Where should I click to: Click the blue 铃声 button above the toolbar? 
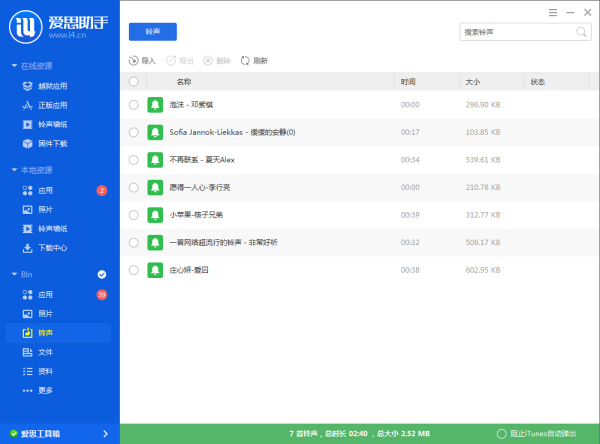[152, 33]
